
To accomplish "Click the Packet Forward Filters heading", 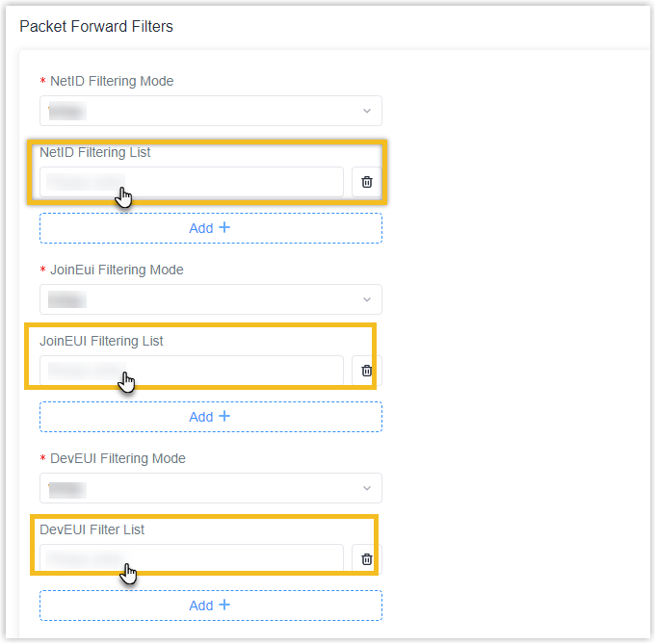I will 96,27.
